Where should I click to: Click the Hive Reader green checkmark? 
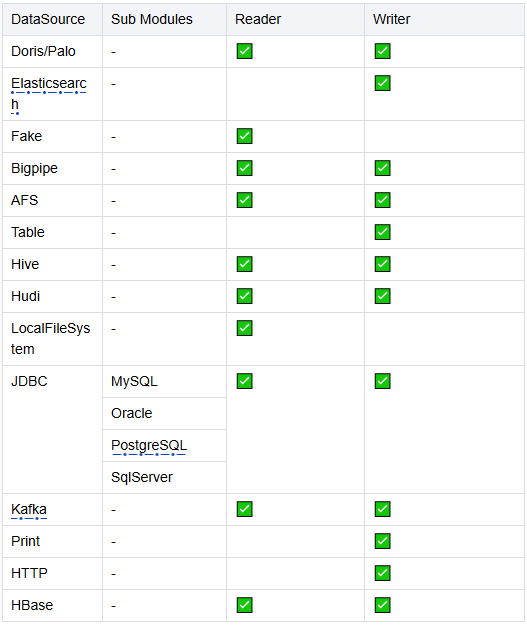[244, 264]
